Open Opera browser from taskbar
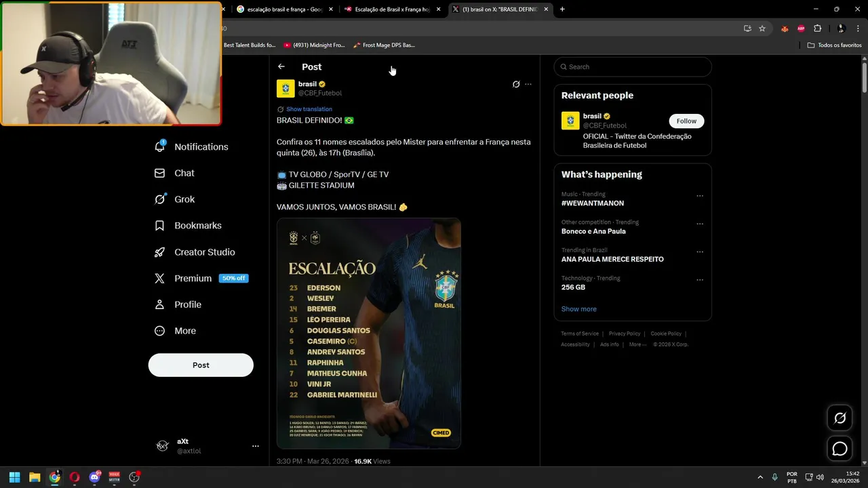 75,477
